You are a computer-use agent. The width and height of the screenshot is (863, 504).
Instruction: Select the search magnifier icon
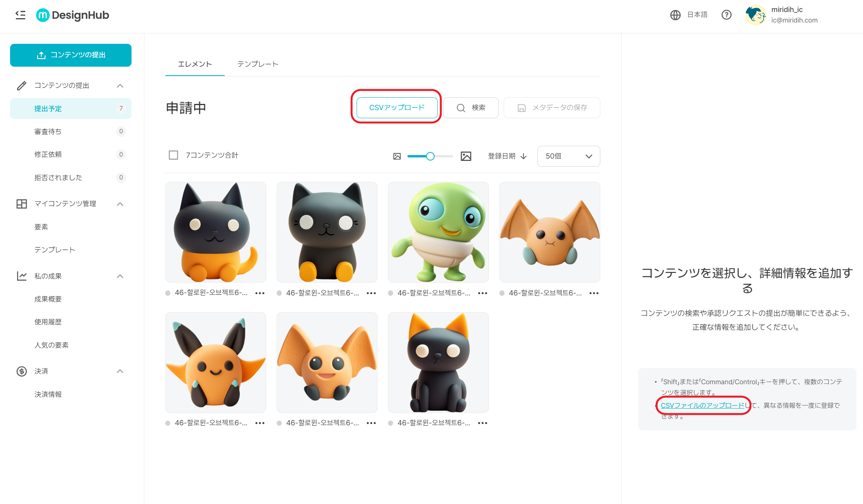(x=461, y=108)
